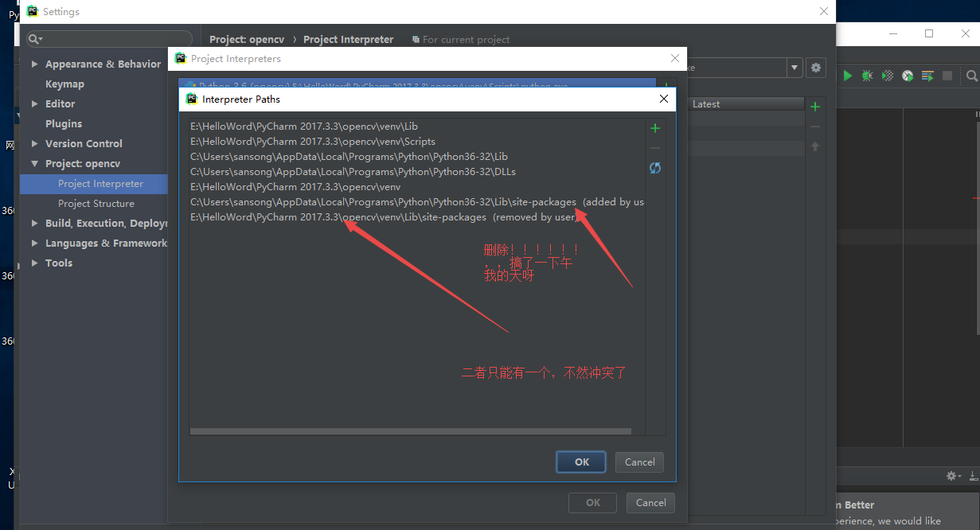The height and width of the screenshot is (530, 980).
Task: Upgrade a package with the up arrow icon
Action: 814,147
